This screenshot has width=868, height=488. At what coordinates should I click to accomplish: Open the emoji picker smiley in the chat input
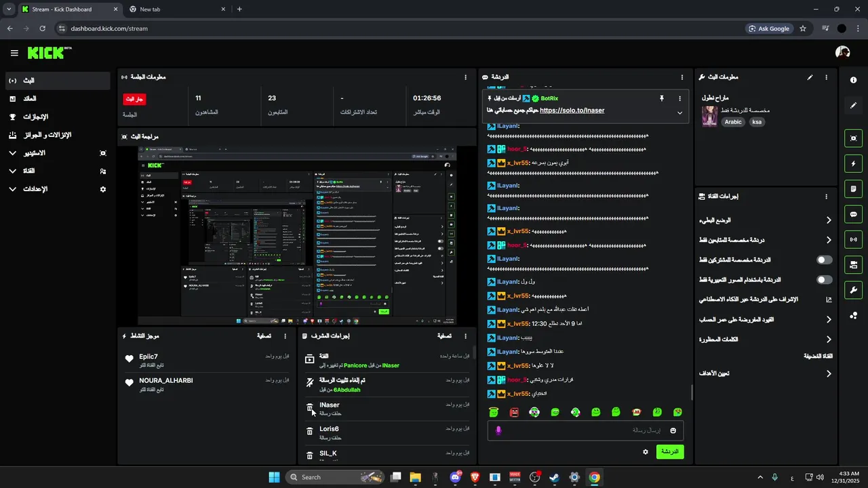[673, 430]
